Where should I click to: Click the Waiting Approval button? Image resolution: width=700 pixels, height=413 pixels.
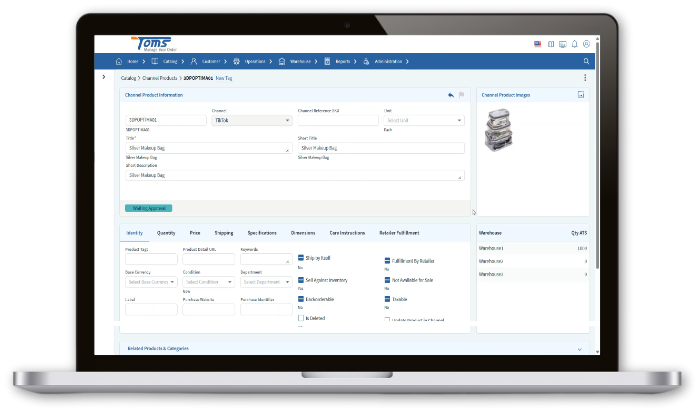(x=149, y=208)
